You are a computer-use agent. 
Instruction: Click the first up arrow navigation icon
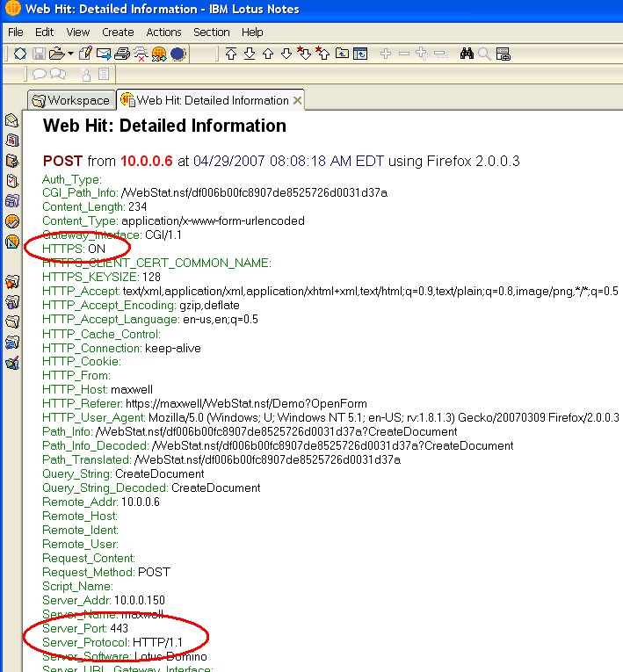231,54
